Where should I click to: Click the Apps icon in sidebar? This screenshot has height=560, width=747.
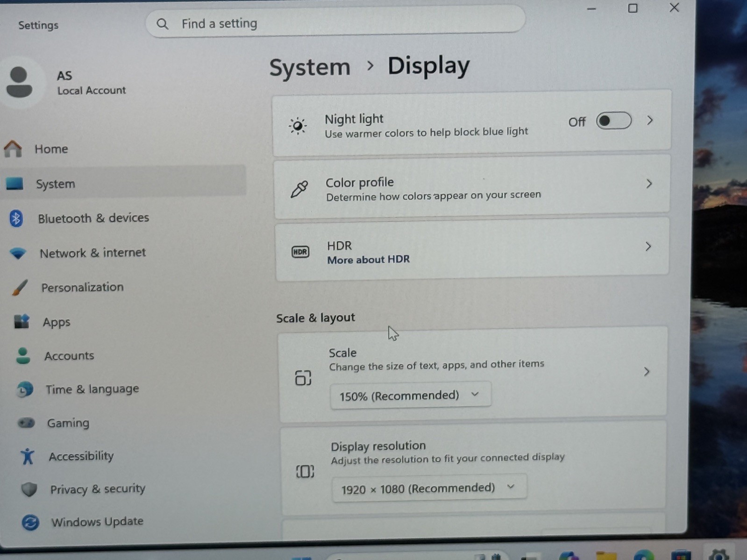[21, 321]
